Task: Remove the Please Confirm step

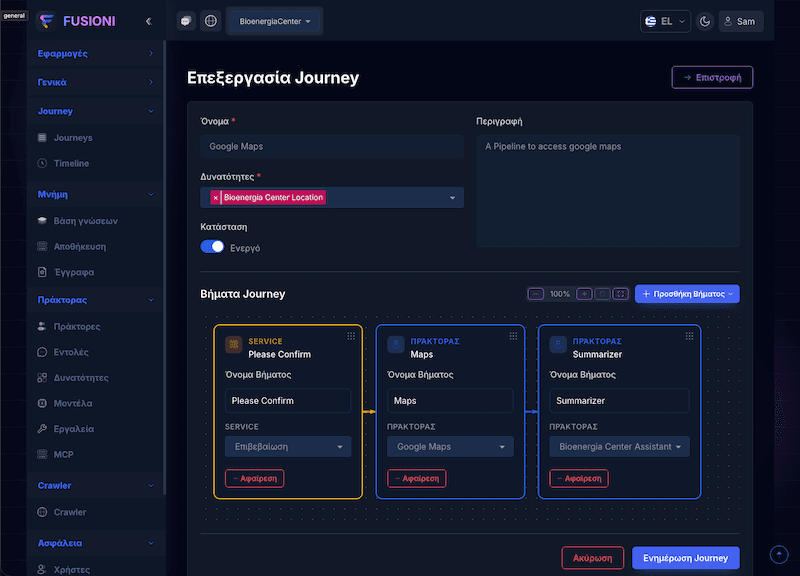Action: click(x=255, y=479)
